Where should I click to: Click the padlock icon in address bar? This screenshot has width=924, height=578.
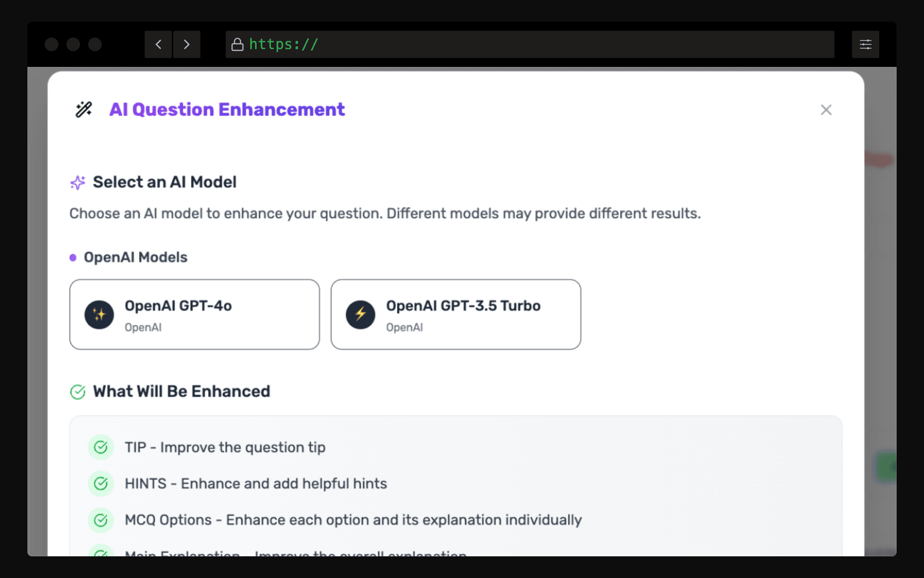tap(237, 44)
